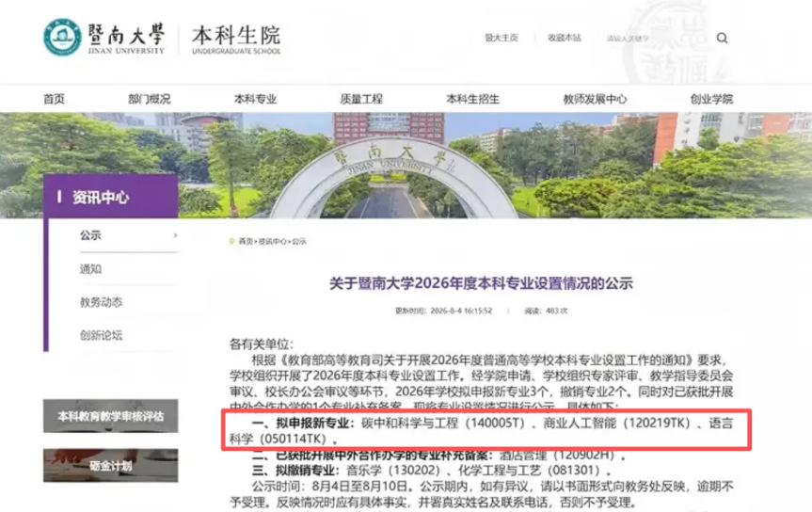Select 公示 in the sidebar
Viewport: 812px width, 512px height.
[x=90, y=235]
